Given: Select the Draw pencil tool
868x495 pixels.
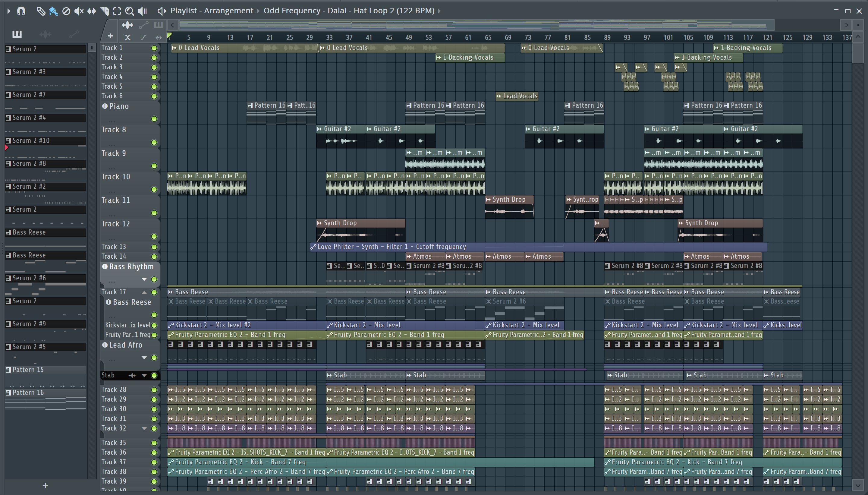Looking at the screenshot, I should pyautogui.click(x=40, y=11).
